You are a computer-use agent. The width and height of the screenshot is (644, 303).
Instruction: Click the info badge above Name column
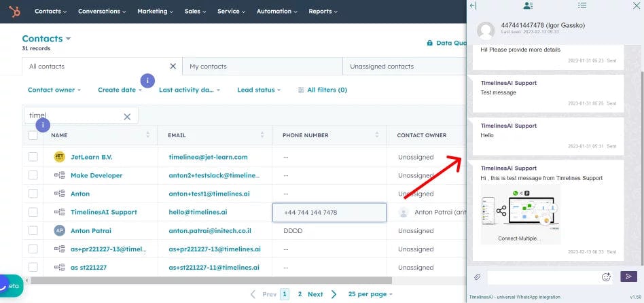tap(43, 125)
